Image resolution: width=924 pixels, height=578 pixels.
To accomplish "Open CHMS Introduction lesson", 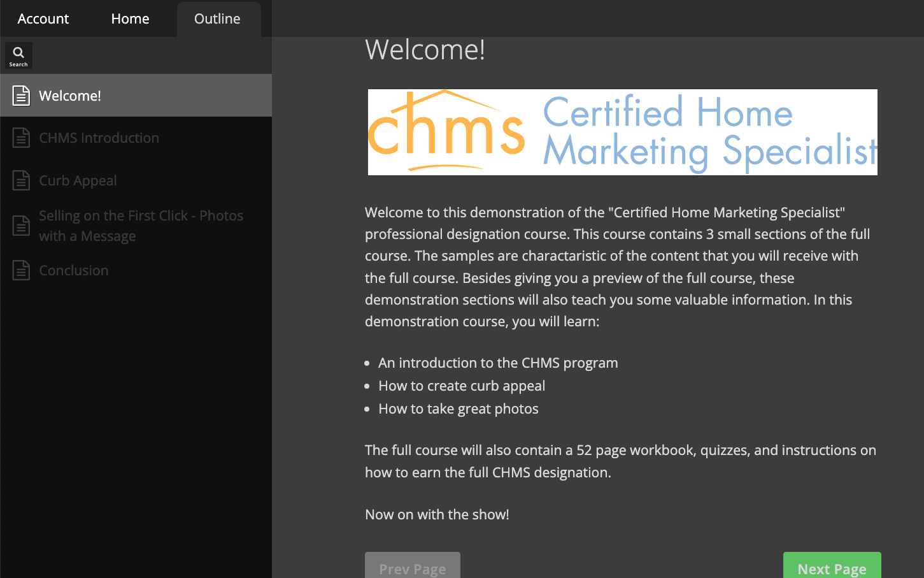I will (136, 138).
